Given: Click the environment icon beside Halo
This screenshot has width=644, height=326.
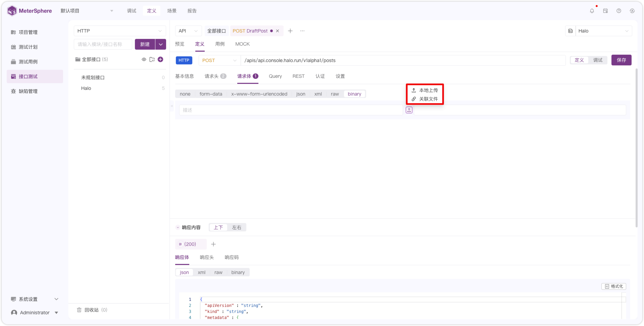Looking at the screenshot, I should tap(571, 31).
